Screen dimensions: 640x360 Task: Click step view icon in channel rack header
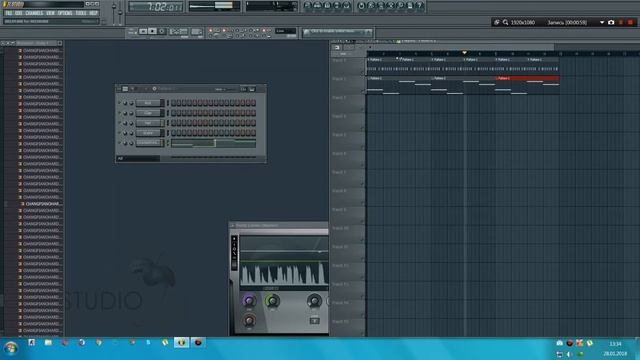(126, 89)
